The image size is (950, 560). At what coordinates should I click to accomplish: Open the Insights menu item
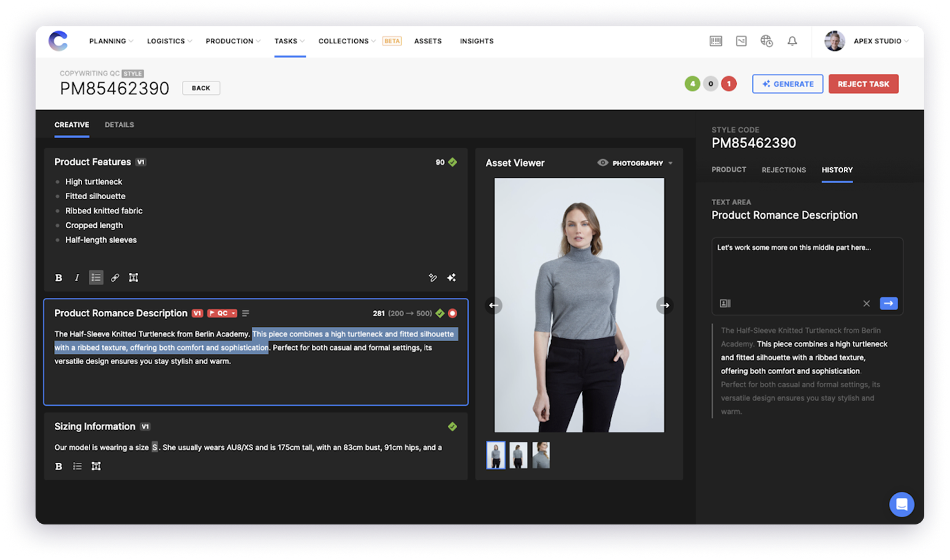click(477, 41)
